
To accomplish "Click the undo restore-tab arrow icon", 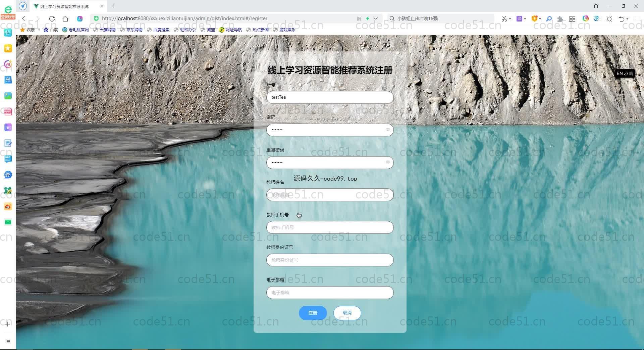I will [622, 19].
